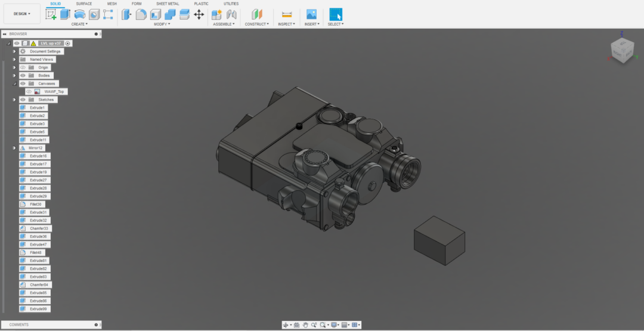Toggle visibility of the Sketches folder
This screenshot has height=331, width=644.
23,100
